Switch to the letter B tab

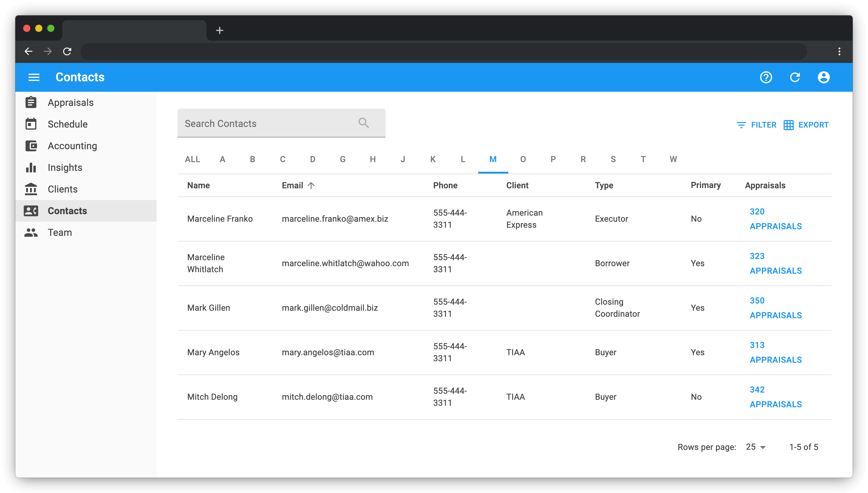(252, 159)
